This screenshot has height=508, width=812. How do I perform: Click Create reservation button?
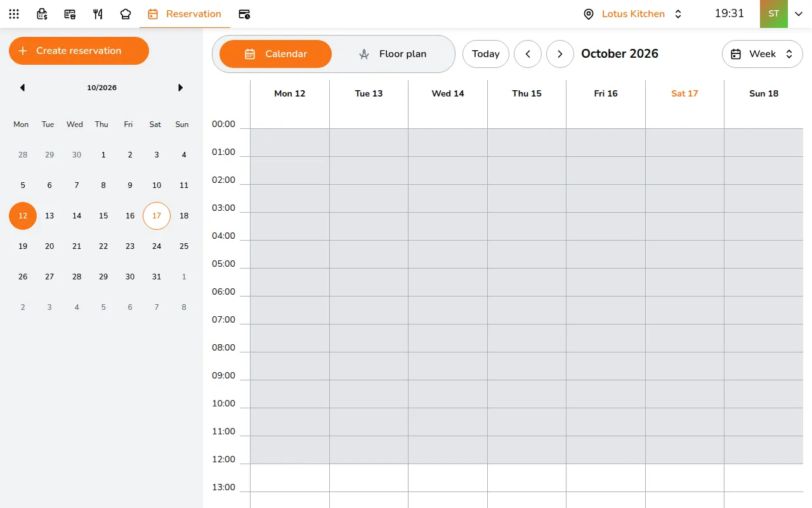point(79,51)
